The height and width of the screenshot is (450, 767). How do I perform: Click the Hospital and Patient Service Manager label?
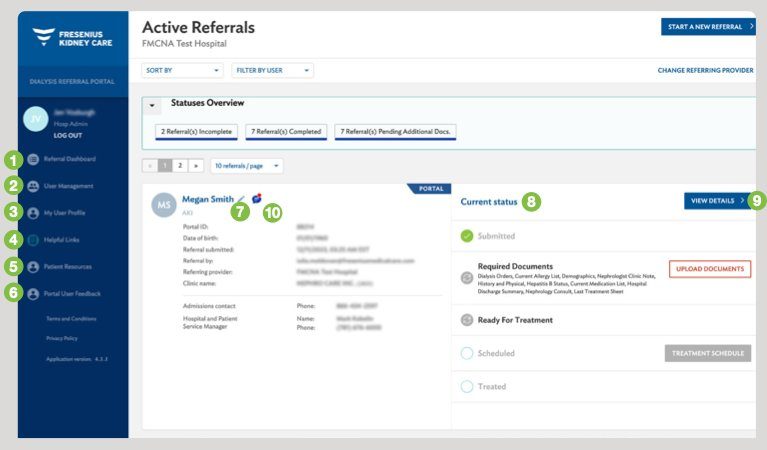210,322
